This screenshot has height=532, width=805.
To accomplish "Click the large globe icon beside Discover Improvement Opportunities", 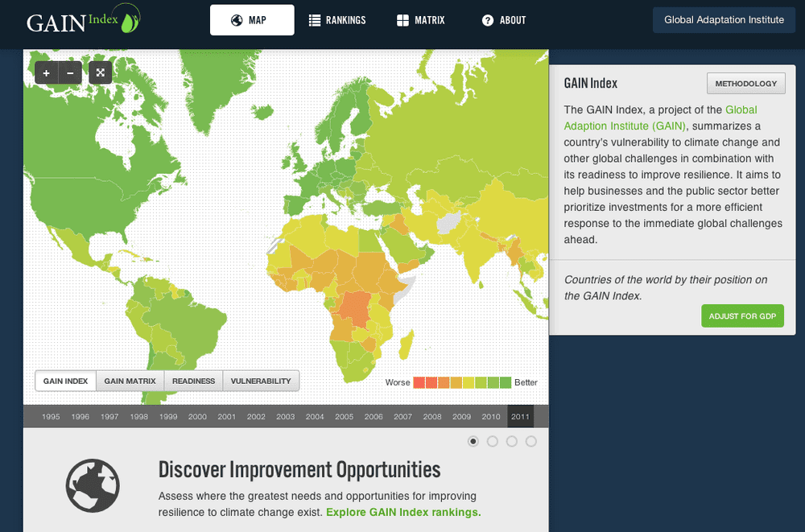I will click(x=93, y=485).
